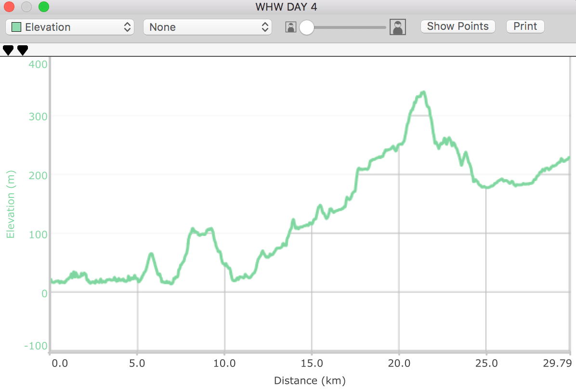576x392 pixels.
Task: Click the Distance (km) axis label
Action: 310,381
